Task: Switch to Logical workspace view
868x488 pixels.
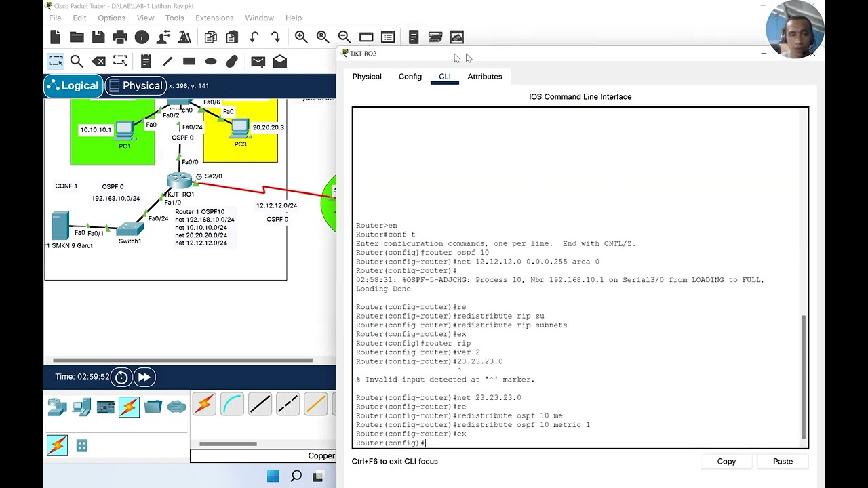Action: pyautogui.click(x=73, y=86)
